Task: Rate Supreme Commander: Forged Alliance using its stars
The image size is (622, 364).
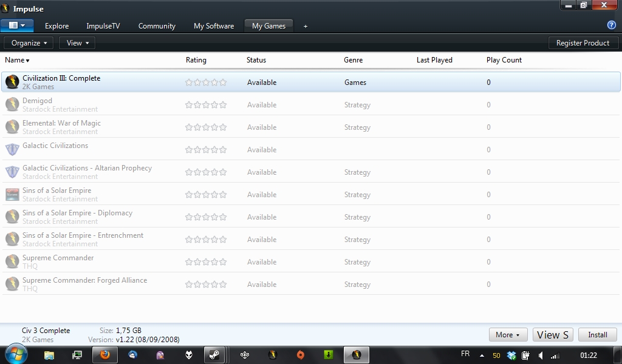Action: [x=206, y=285]
